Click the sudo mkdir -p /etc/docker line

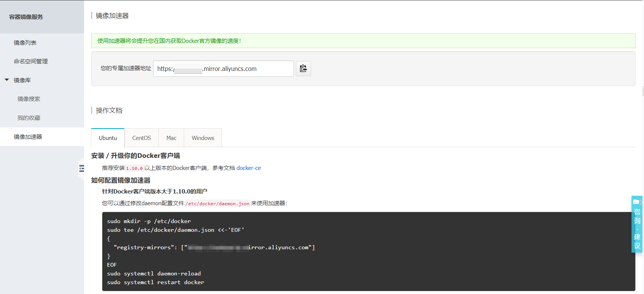(149, 221)
